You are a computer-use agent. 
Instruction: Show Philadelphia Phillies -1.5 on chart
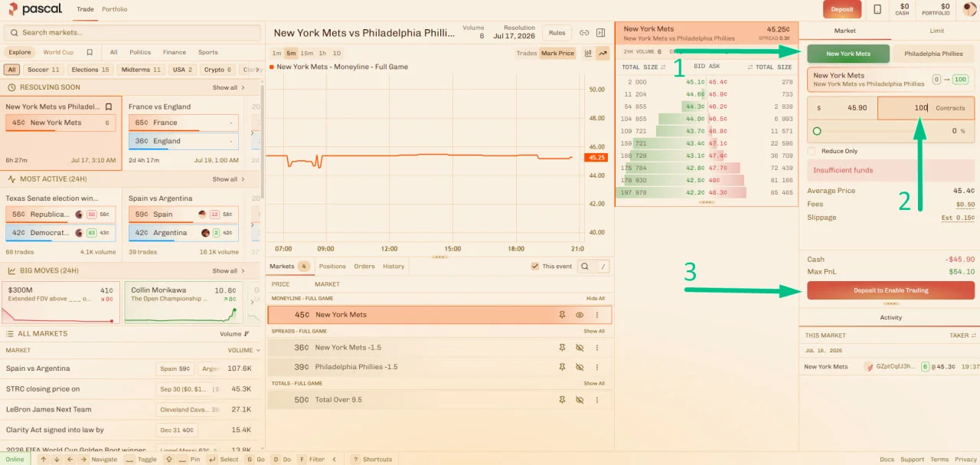[x=580, y=367]
